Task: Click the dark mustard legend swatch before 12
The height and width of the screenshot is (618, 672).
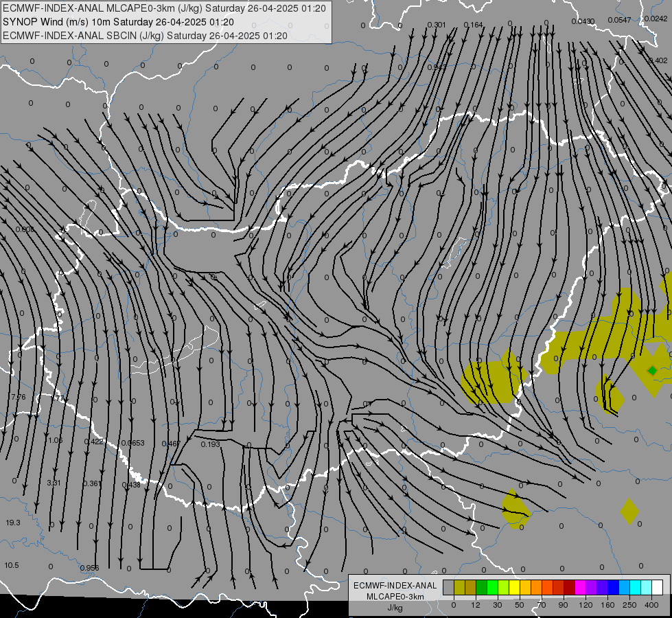Action: coord(471,587)
